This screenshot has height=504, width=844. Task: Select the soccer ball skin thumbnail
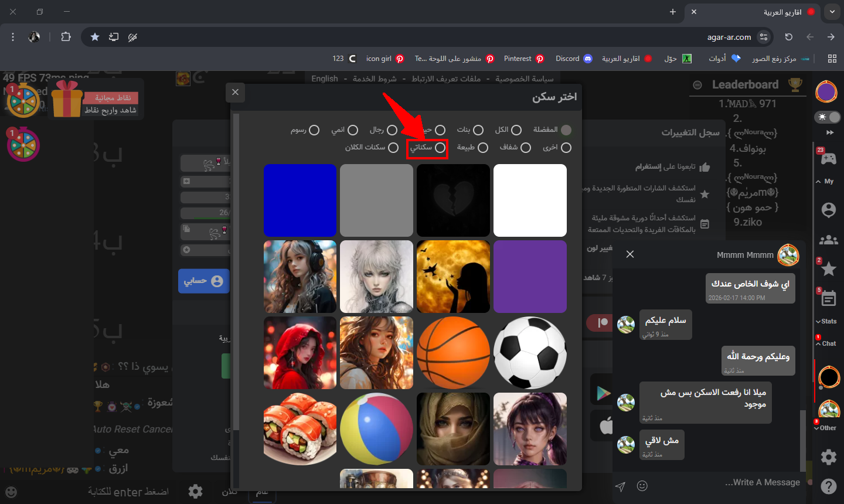(530, 353)
